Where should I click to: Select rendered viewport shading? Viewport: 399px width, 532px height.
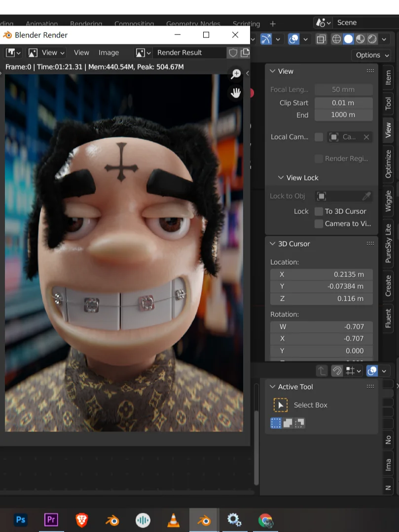[x=372, y=39]
